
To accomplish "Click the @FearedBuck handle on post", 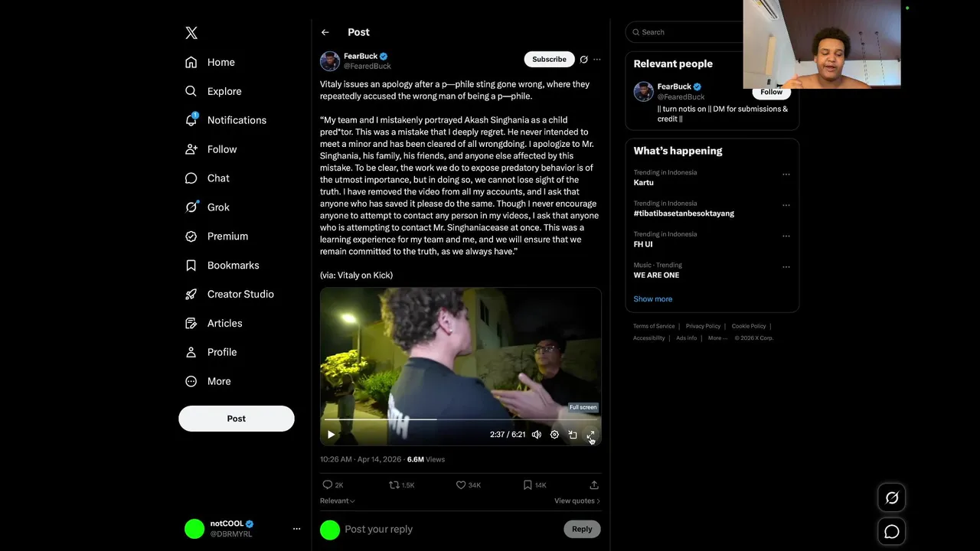I will [x=367, y=67].
